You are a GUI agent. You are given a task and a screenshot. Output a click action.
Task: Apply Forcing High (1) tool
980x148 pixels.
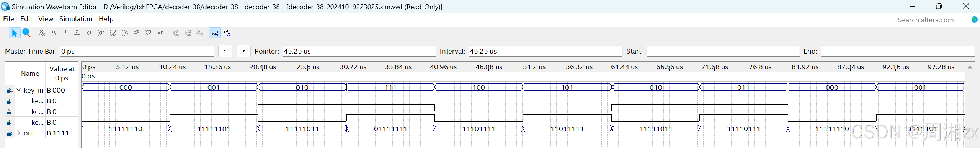click(65, 33)
